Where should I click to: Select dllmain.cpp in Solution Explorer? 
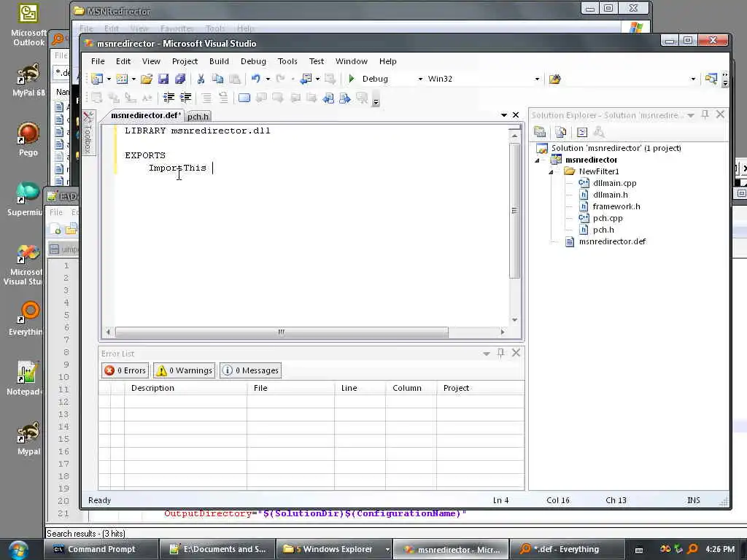pos(614,183)
